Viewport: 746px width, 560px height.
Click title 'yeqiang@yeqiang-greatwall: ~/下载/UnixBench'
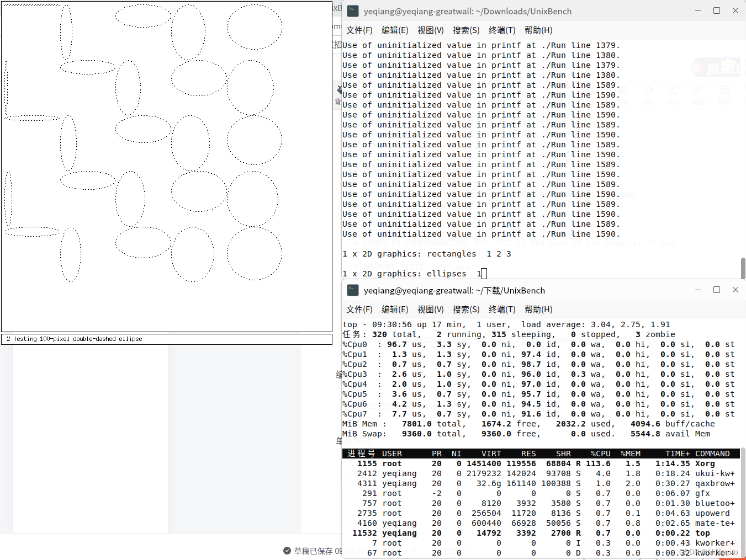454,290
